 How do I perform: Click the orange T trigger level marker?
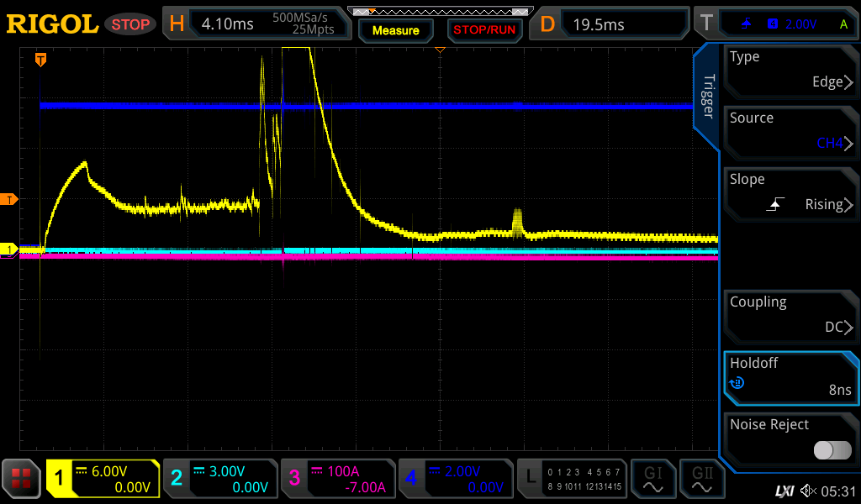[10, 199]
